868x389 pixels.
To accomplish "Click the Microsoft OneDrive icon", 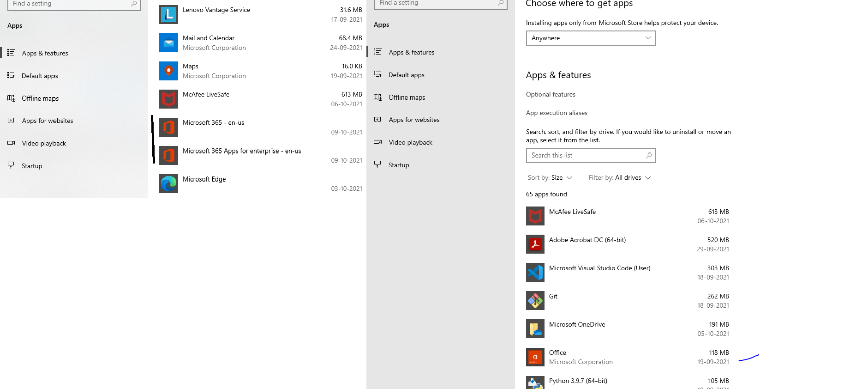I will 535,328.
